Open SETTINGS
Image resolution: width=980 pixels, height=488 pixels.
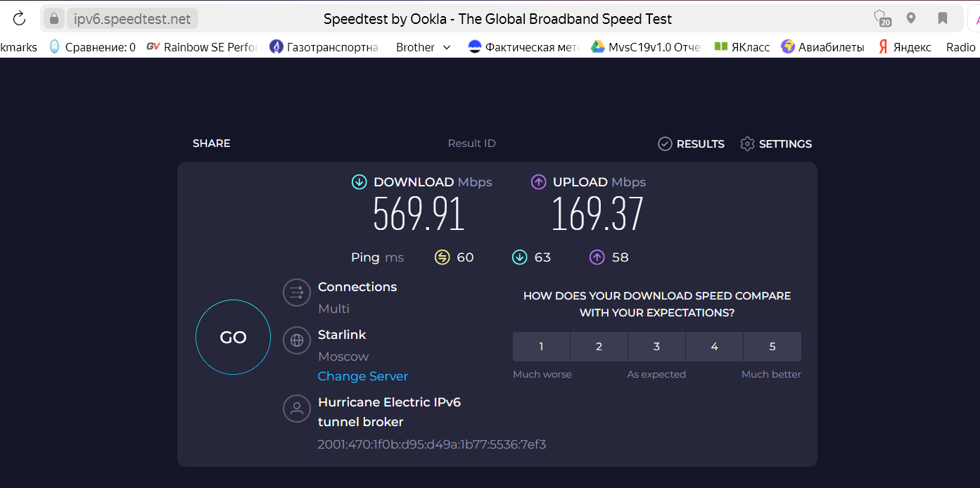tap(776, 143)
